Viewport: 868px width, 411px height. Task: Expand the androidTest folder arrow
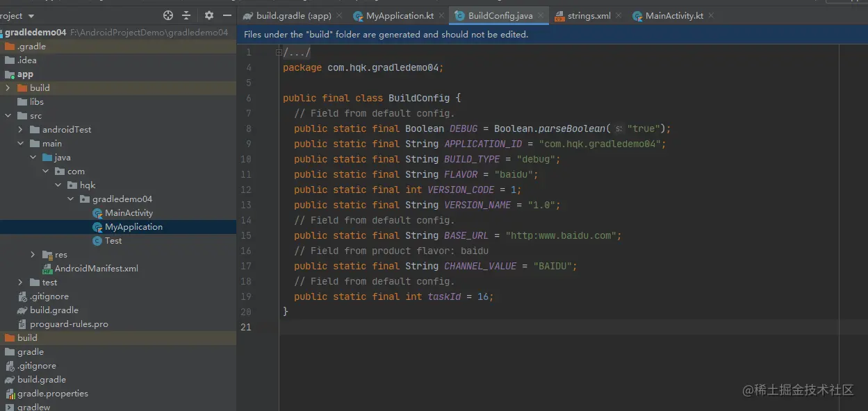pyautogui.click(x=20, y=130)
